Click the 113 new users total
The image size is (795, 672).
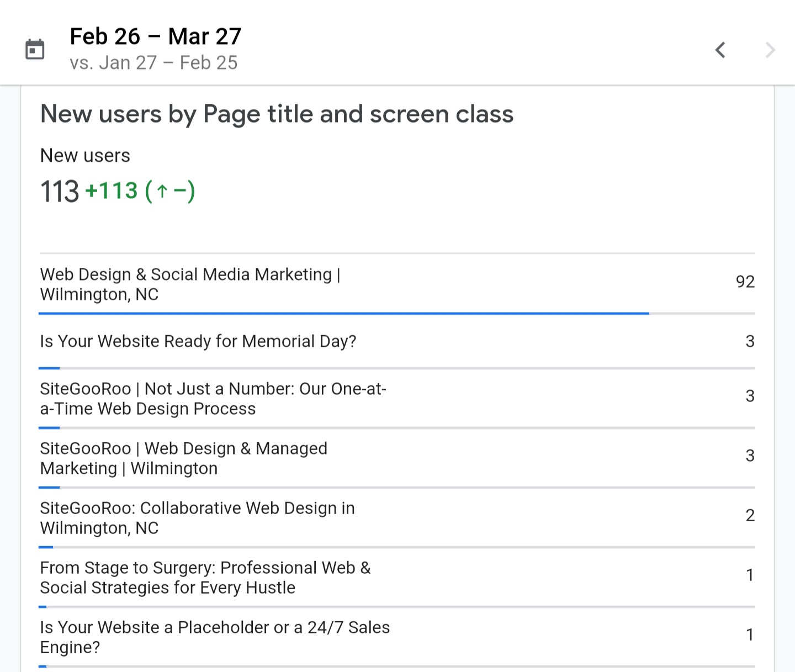coord(60,192)
